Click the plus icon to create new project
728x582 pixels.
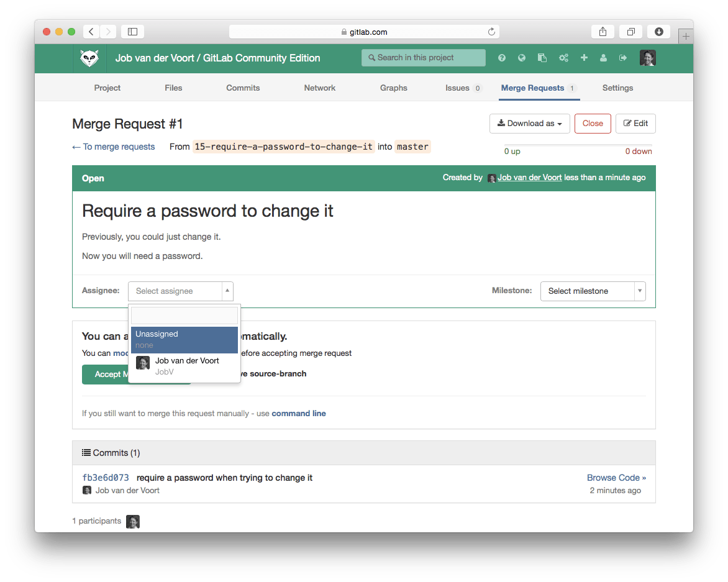pos(584,58)
